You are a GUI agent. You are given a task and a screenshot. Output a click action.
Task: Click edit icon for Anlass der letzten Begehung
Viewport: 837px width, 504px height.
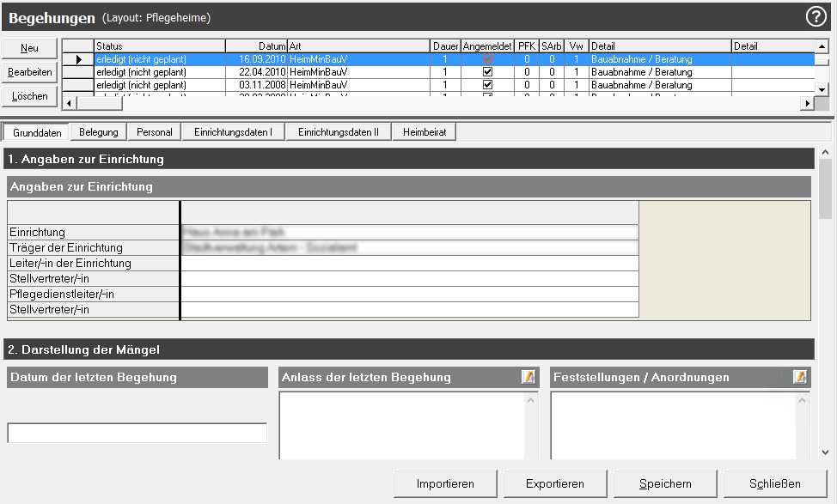pyautogui.click(x=528, y=377)
